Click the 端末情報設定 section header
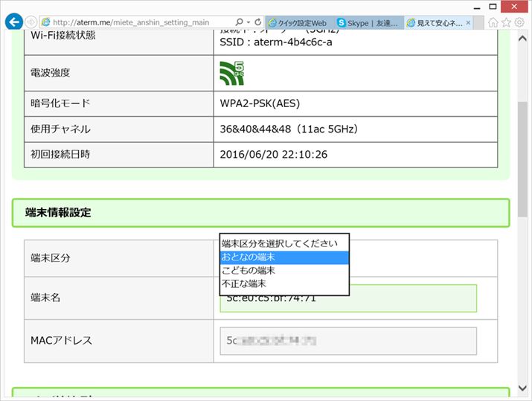Viewport: 532px width, 401px height. (260, 213)
